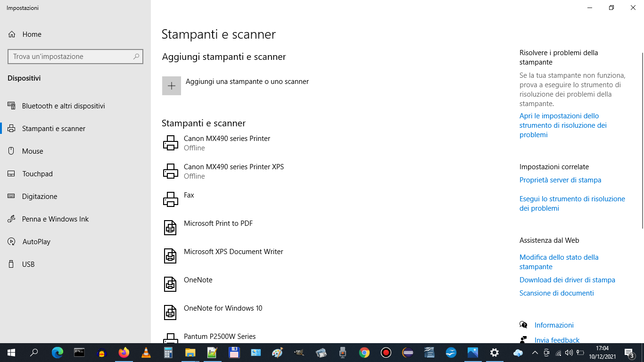Open Google Chrome from the taskbar
Screen dimensions: 644x362
(364, 353)
